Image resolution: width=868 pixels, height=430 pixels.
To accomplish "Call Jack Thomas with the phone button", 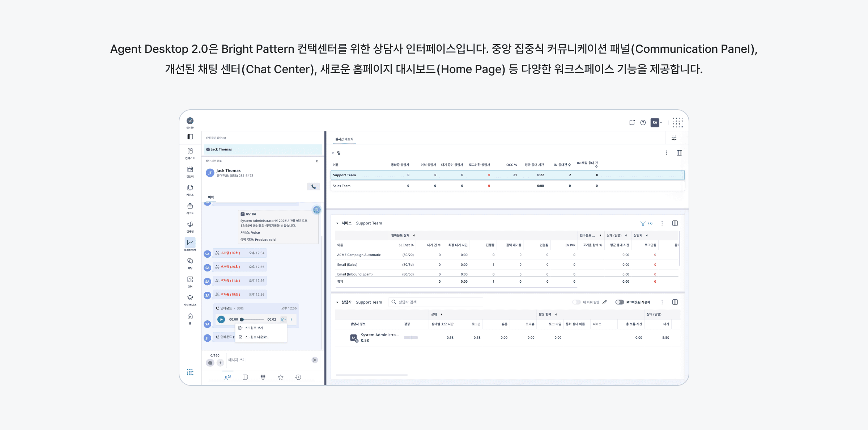I will (314, 187).
